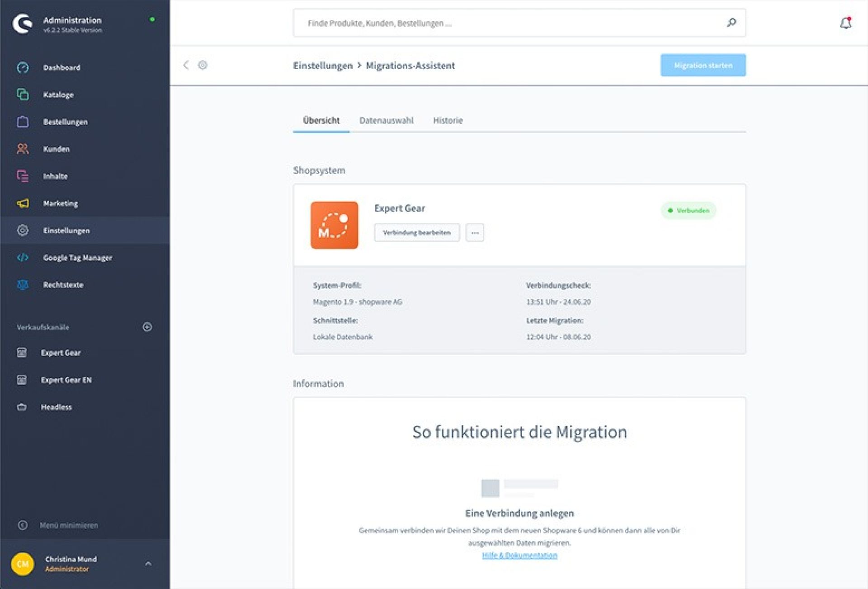
Task: Go back using the left chevron arrow
Action: (x=186, y=65)
